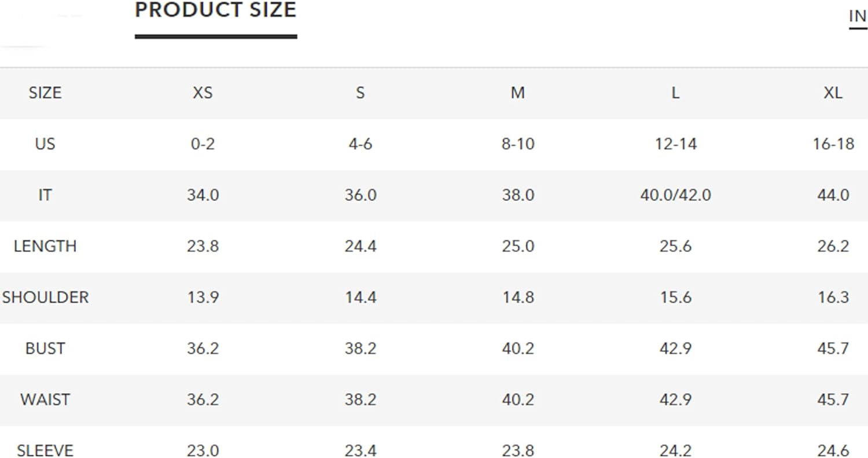Click the XS length value 23.8

pos(203,246)
